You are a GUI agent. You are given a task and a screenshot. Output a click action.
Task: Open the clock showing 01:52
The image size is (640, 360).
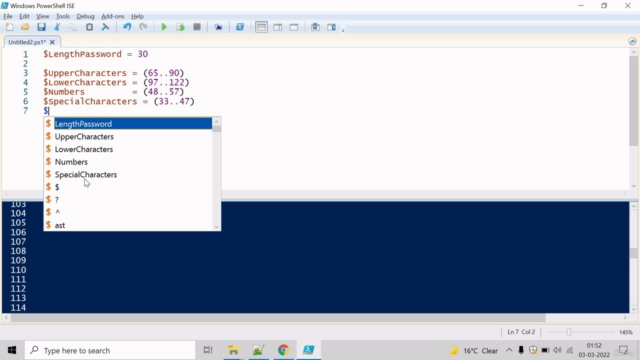click(x=594, y=350)
